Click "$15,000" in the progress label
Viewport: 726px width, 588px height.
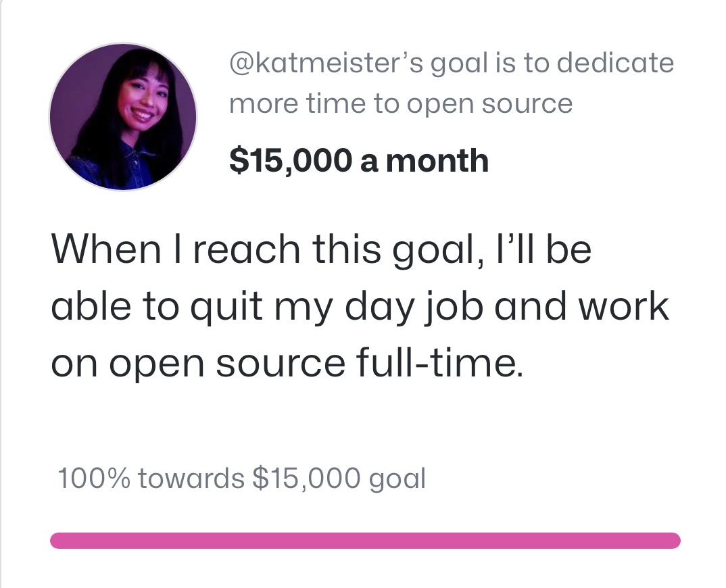click(306, 479)
